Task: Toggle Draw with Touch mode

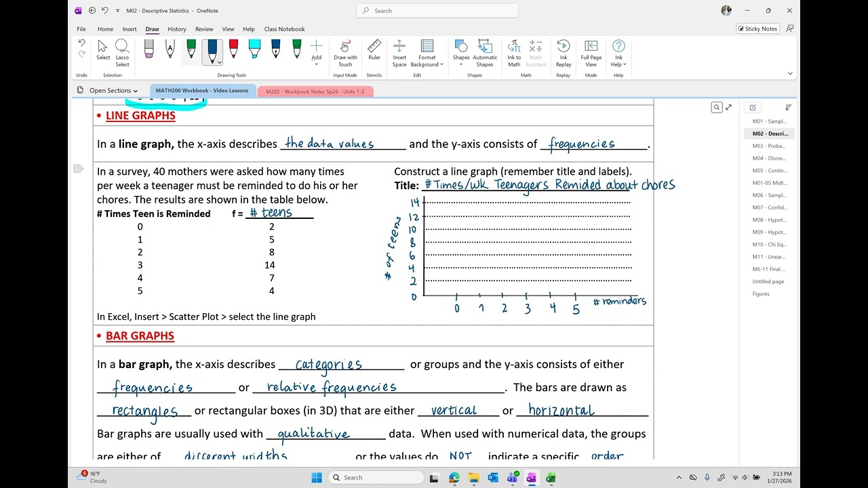Action: point(345,52)
